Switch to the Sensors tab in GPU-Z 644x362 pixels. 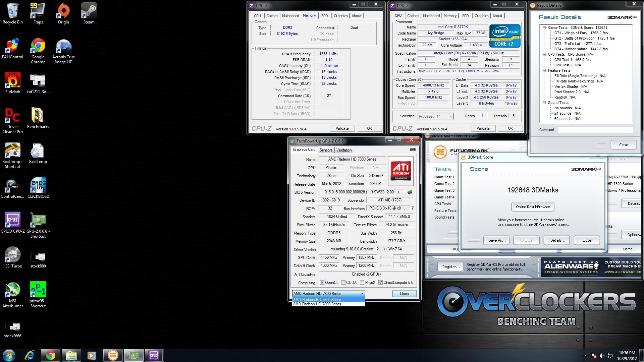[x=326, y=150]
